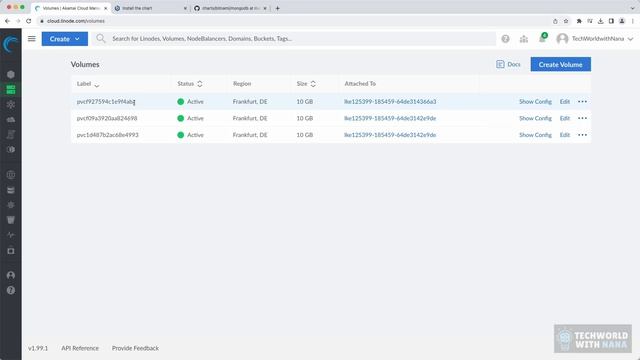Screen dimensions: 640x360
Task: Open Provide Feedback footer link
Action: [x=135, y=348]
